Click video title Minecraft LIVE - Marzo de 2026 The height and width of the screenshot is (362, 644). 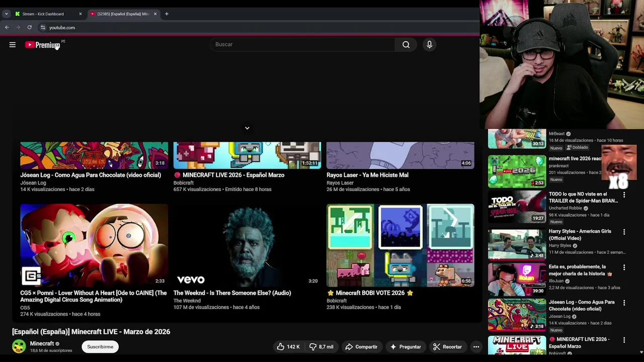click(x=91, y=332)
